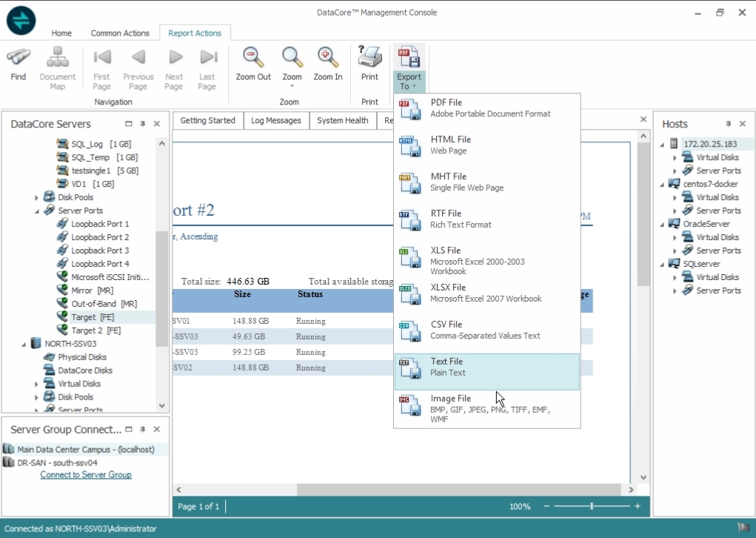Switch to Common Actions ribbon tab
756x538 pixels.
[120, 33]
